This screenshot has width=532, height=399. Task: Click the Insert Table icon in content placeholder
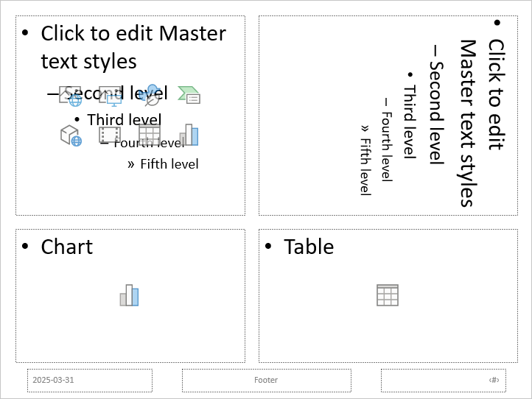pyautogui.click(x=150, y=135)
